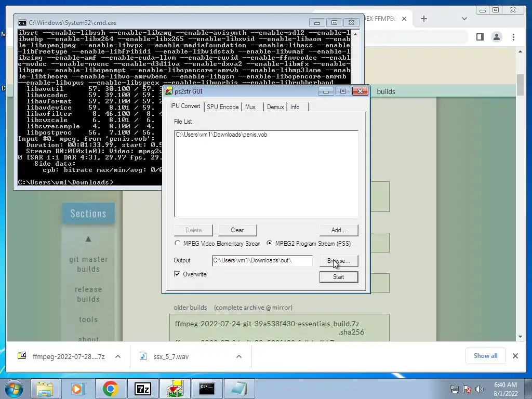Open downloaded ffmpeg-2022-07-28 7z file
Viewport: 532px width, 399px height.
pos(69,356)
